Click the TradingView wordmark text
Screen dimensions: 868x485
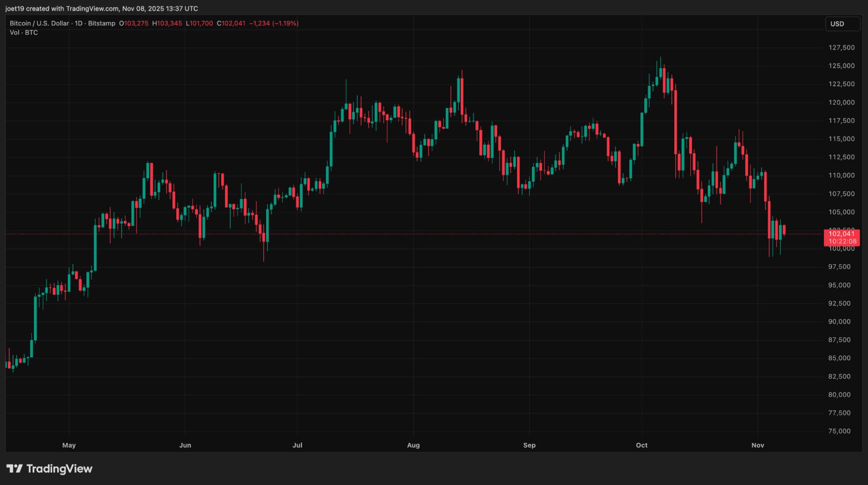coord(59,469)
